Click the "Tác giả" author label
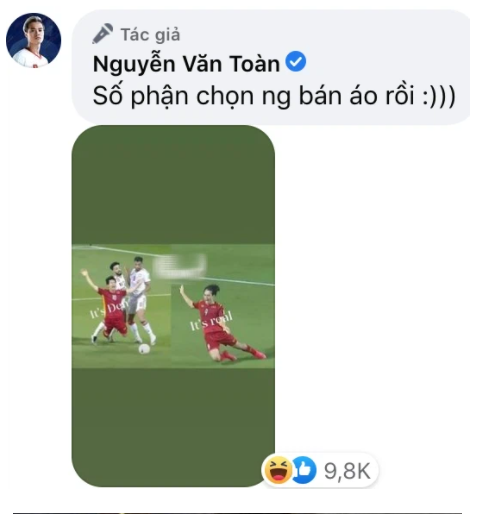 150,35
